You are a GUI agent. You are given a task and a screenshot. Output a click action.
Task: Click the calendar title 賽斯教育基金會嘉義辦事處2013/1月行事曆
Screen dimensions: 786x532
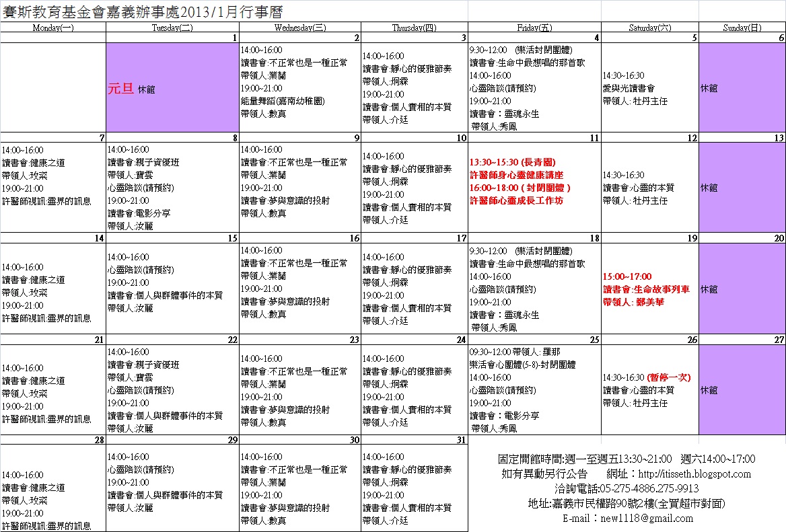tap(143, 11)
